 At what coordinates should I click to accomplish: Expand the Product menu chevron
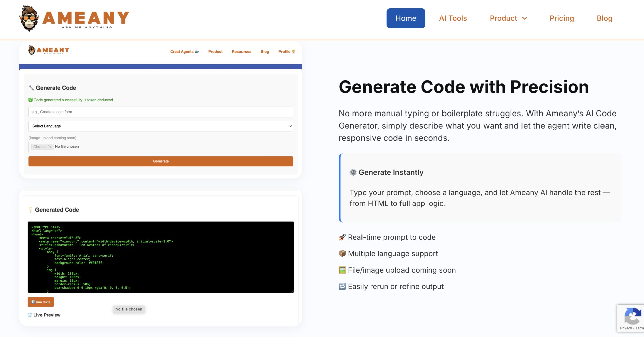click(525, 18)
